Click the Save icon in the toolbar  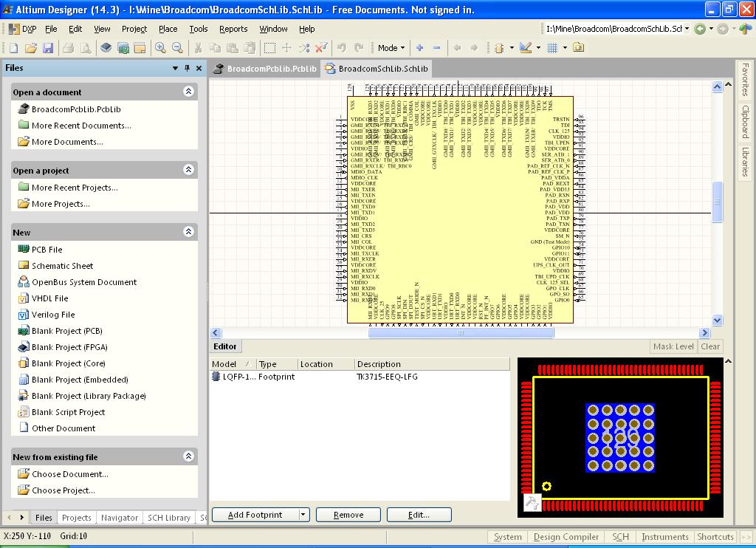(48, 48)
